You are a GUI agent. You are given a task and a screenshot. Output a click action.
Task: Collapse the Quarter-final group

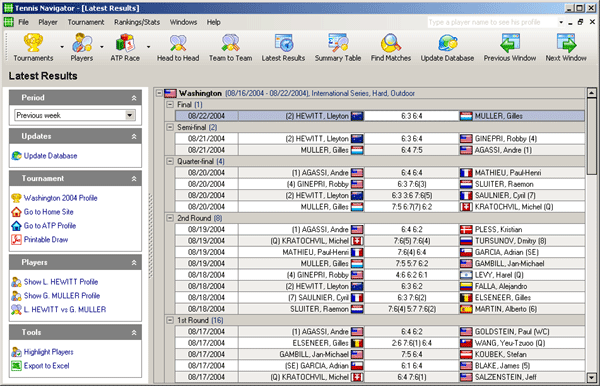(170, 161)
